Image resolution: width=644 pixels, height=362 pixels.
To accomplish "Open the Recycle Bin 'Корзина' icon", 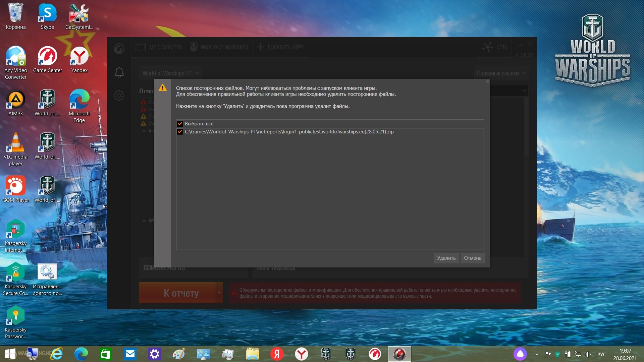I will coord(15,16).
